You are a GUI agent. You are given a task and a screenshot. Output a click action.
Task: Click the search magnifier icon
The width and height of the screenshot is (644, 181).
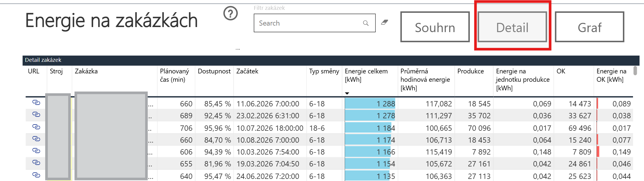(366, 23)
